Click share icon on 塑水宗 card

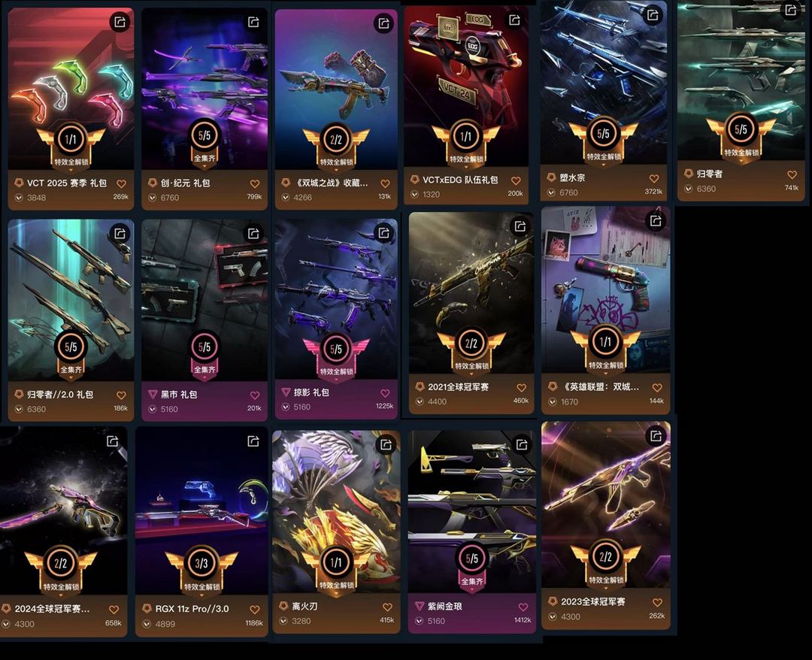click(653, 15)
